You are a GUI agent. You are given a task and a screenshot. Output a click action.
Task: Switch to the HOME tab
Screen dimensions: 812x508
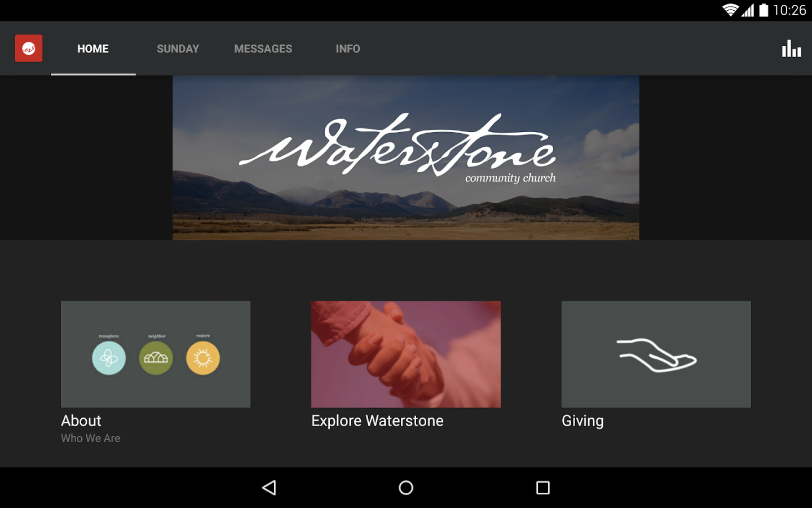[x=93, y=49]
